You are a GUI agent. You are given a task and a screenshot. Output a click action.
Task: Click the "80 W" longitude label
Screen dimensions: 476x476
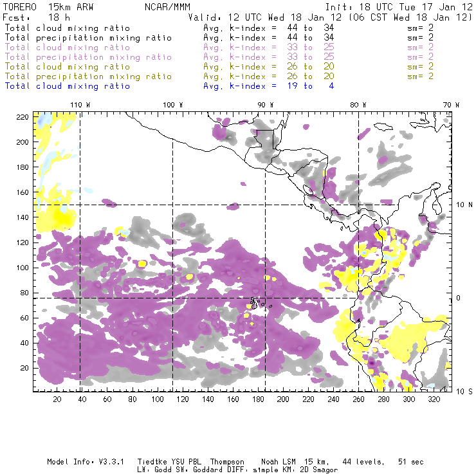coord(358,105)
